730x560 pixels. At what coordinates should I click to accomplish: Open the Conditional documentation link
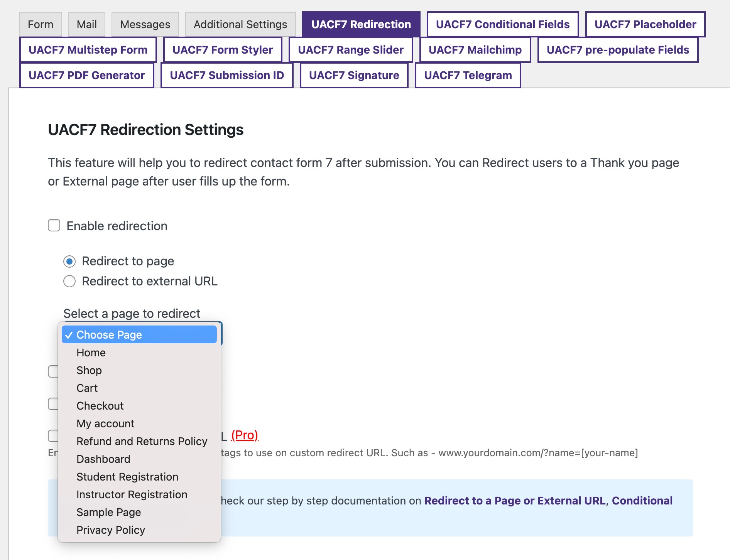pos(642,501)
